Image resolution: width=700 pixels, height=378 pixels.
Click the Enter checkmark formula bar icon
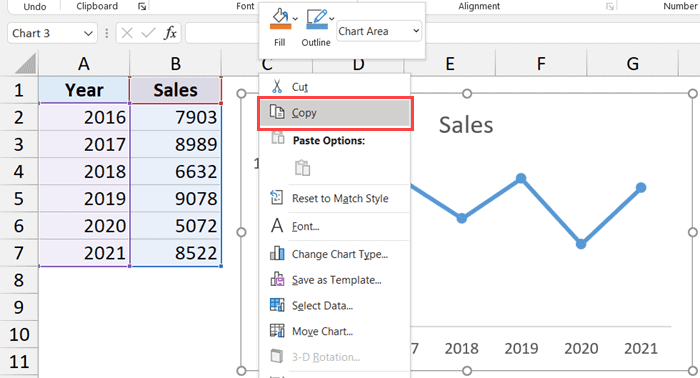148,33
